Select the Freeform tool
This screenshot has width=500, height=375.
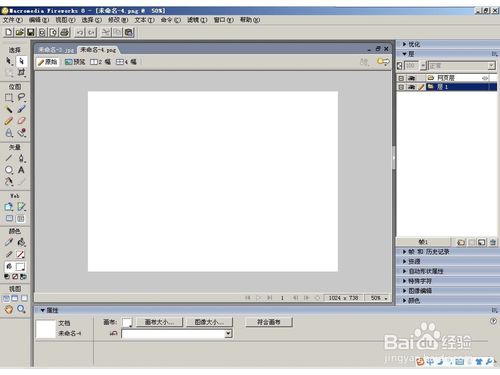click(9, 182)
